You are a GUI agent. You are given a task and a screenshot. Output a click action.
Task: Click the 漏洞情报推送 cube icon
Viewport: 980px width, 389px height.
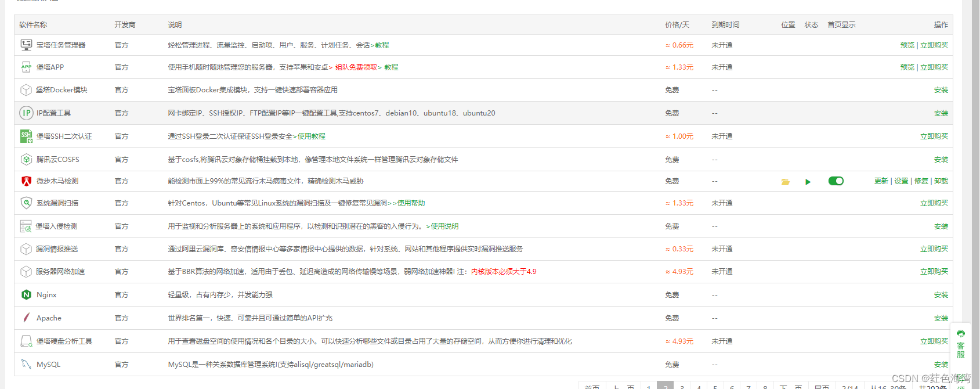click(x=26, y=248)
